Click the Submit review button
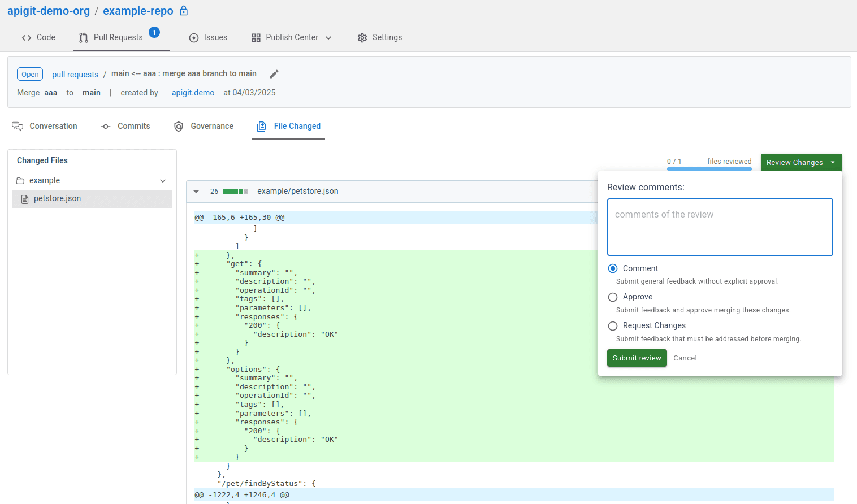The height and width of the screenshot is (504, 857). pyautogui.click(x=637, y=358)
